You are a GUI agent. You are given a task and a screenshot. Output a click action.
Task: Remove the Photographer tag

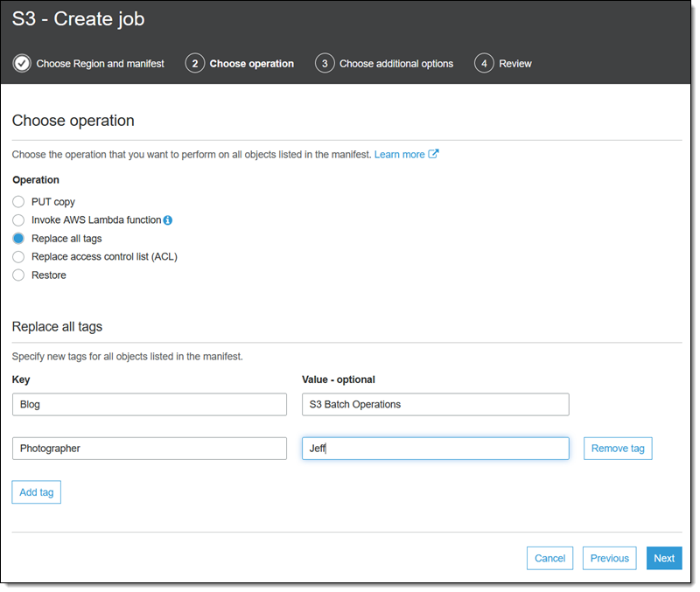[617, 449]
